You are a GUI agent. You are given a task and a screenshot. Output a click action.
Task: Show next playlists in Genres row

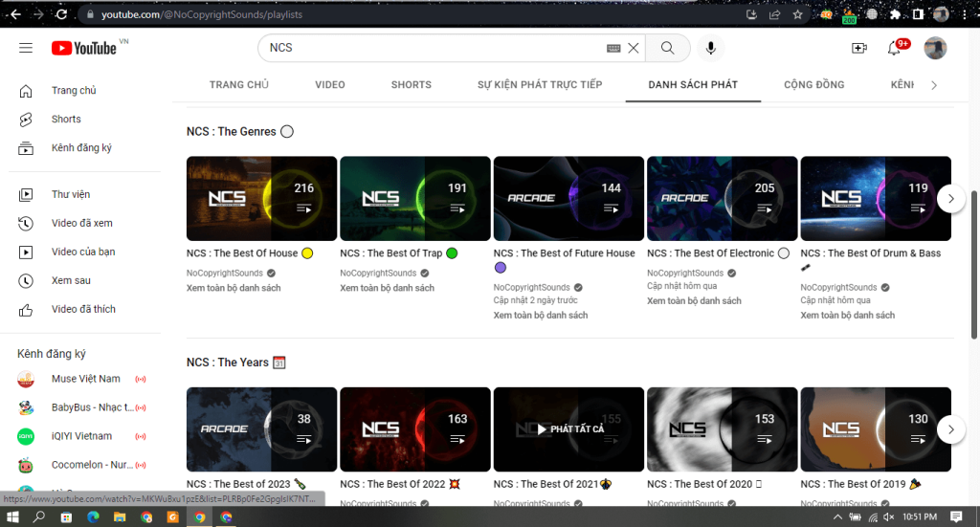click(950, 198)
